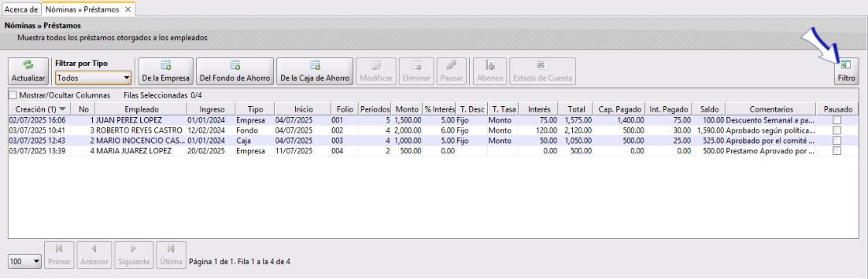Close the Nóminas » Préstamos tab

pos(128,9)
